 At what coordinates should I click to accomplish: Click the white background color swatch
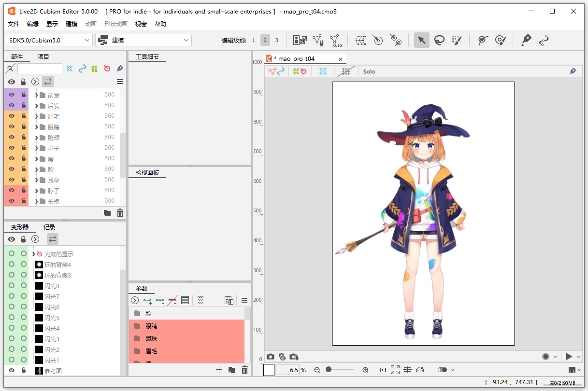click(x=269, y=370)
